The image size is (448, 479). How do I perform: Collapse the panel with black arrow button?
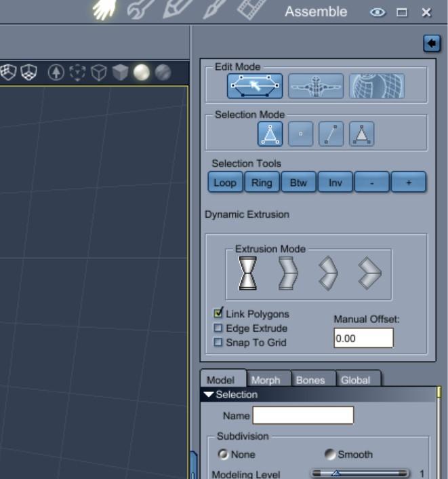432,43
